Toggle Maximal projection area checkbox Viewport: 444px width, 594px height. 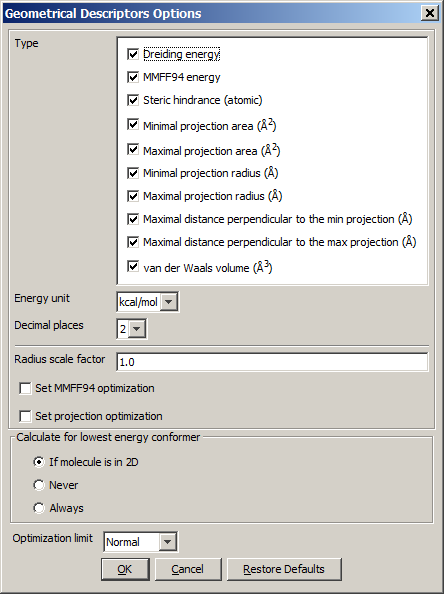133,149
